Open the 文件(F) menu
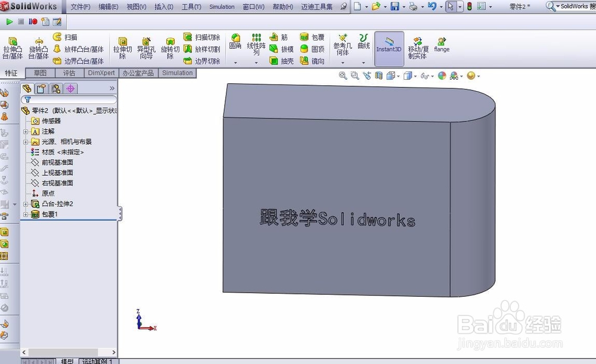This screenshot has width=596, height=364. [x=80, y=7]
